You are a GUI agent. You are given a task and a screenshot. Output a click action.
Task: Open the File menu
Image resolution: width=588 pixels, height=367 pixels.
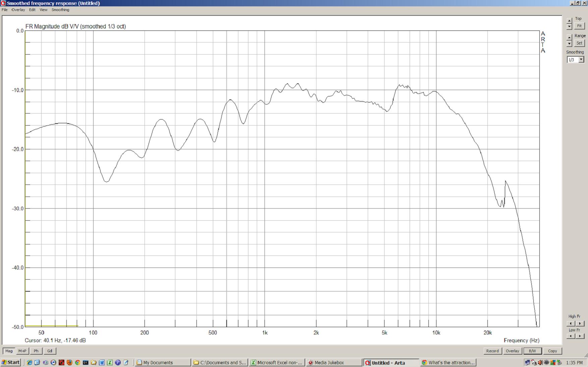[x=4, y=10]
